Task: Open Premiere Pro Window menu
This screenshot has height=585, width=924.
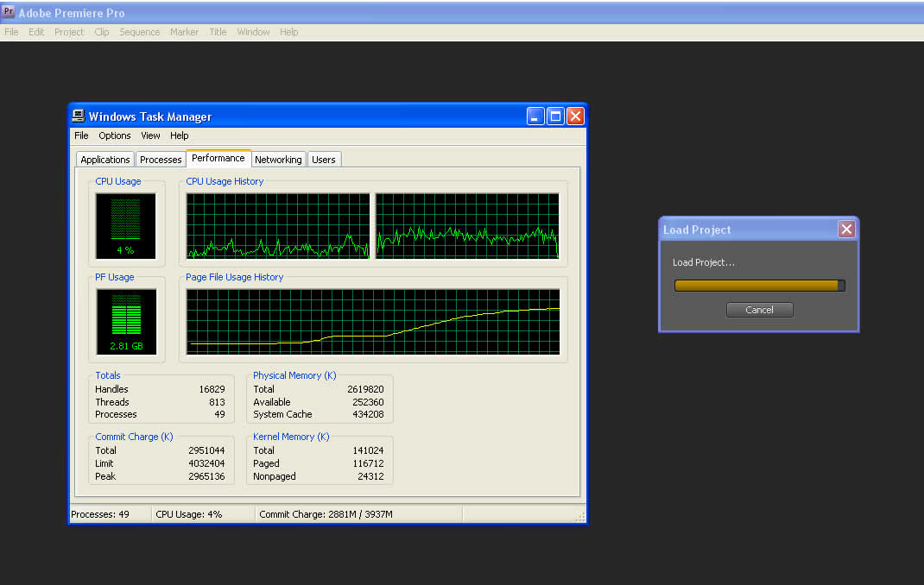Action: pyautogui.click(x=253, y=32)
